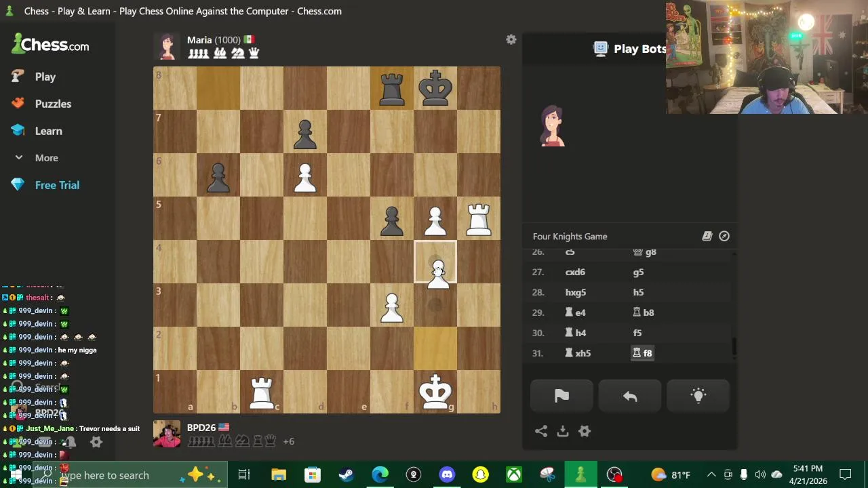Share the game via share icon
This screenshot has height=488, width=868.
541,431
